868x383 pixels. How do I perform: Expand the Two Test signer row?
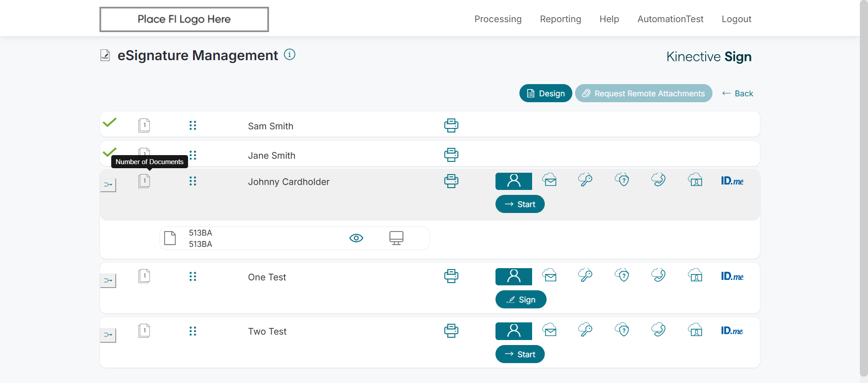pyautogui.click(x=108, y=335)
